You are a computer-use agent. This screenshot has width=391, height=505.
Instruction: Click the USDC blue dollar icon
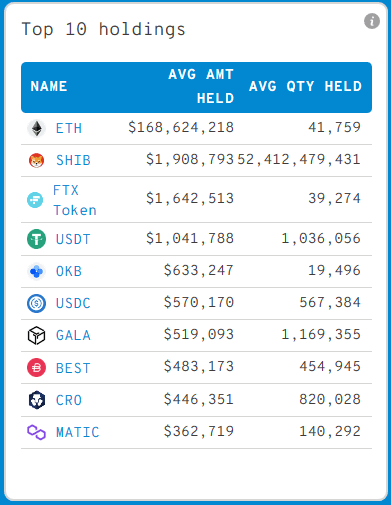click(36, 303)
